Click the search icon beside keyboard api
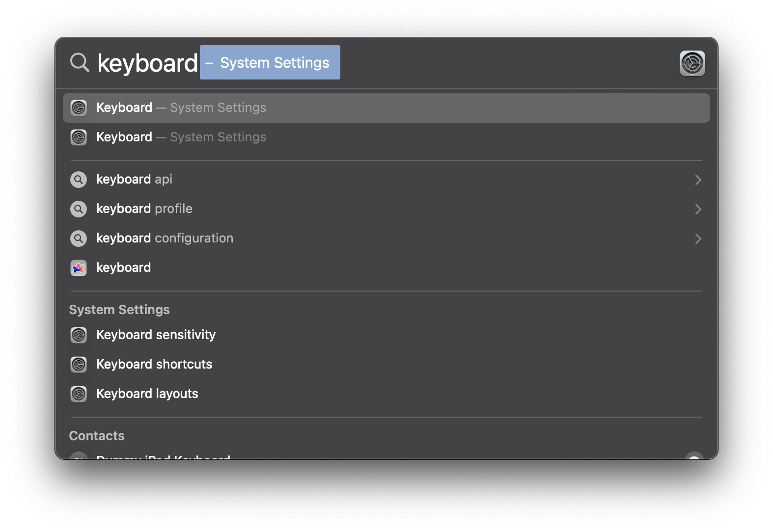Viewport: 773px width, 532px height. [79, 180]
